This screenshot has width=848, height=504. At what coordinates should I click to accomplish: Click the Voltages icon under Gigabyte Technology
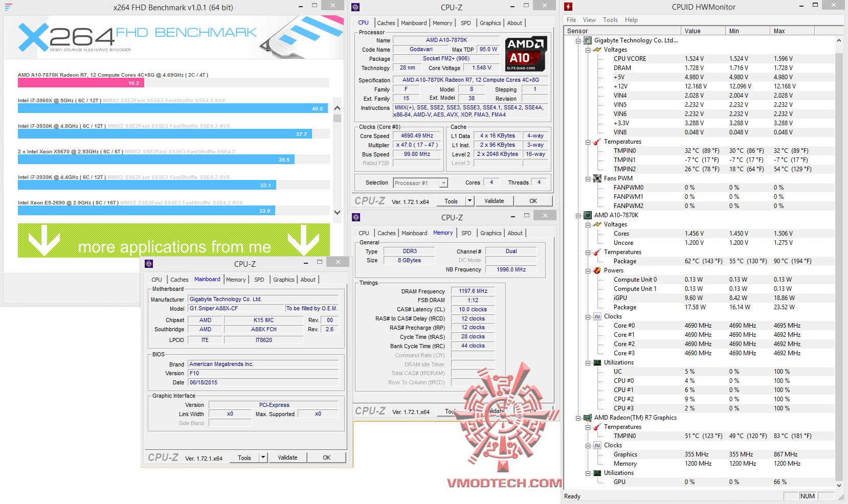(x=597, y=50)
